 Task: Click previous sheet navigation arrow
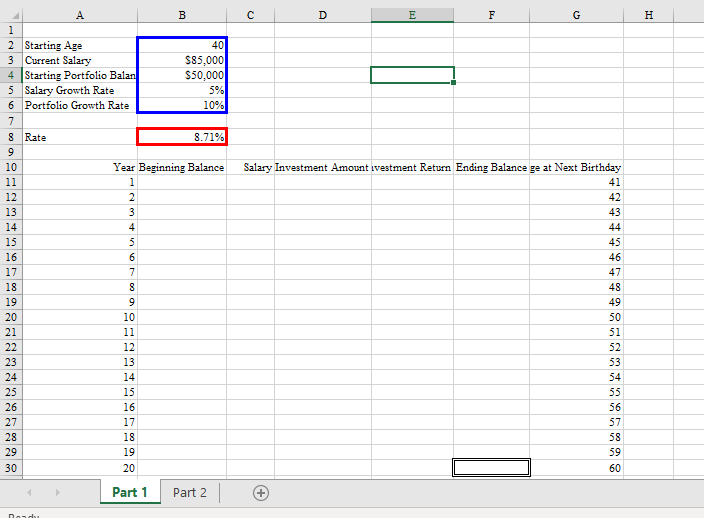[29, 492]
